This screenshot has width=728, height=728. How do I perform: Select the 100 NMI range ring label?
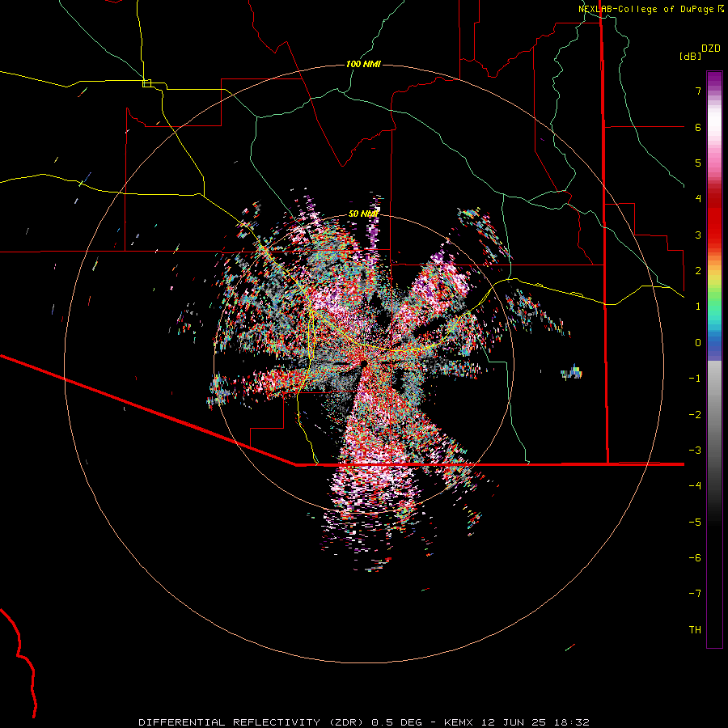click(363, 64)
